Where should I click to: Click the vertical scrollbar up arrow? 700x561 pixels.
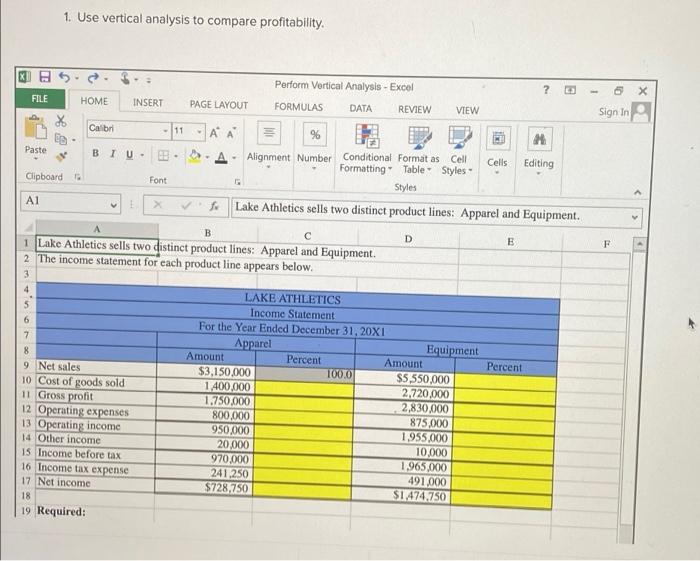click(x=640, y=245)
